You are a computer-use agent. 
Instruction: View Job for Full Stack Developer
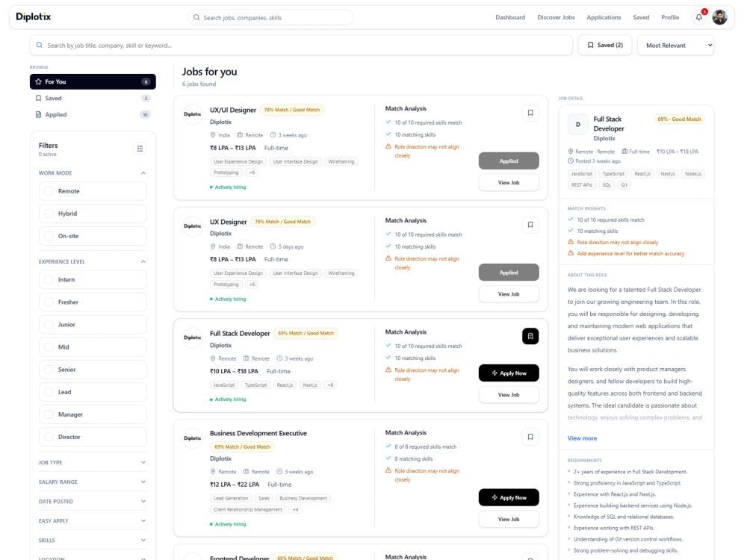click(x=509, y=394)
